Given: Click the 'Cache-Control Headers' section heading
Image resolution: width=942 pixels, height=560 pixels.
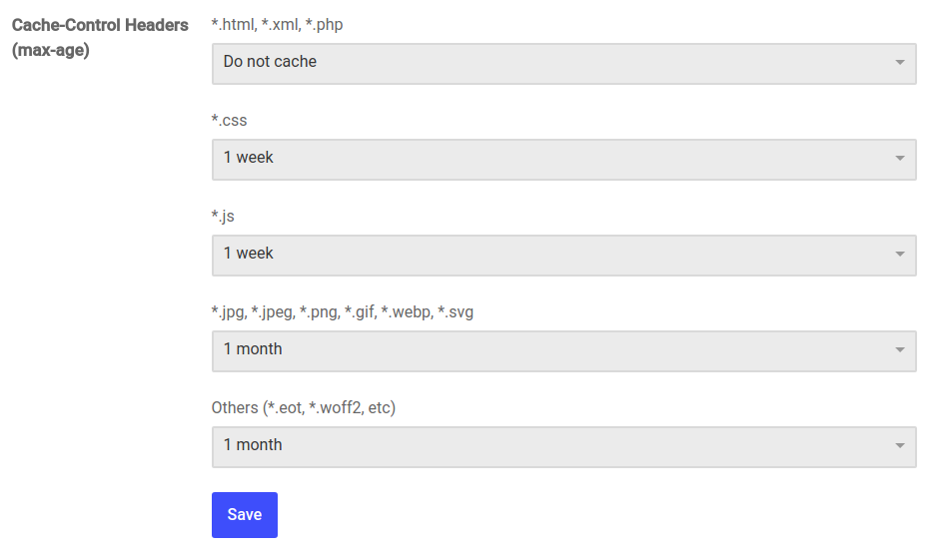Looking at the screenshot, I should pyautogui.click(x=100, y=25).
